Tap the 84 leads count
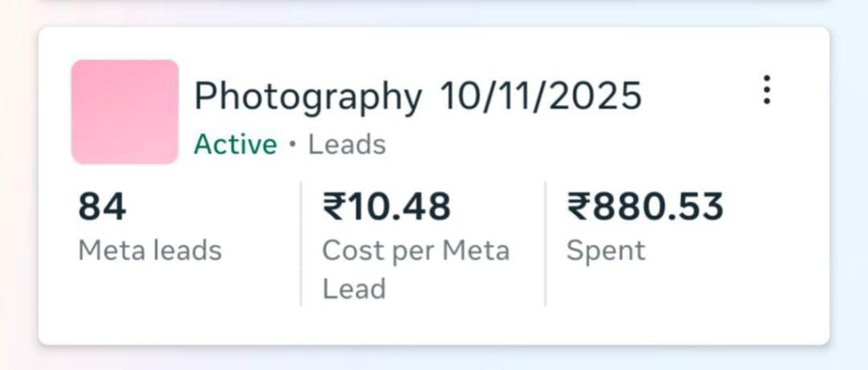 [102, 207]
